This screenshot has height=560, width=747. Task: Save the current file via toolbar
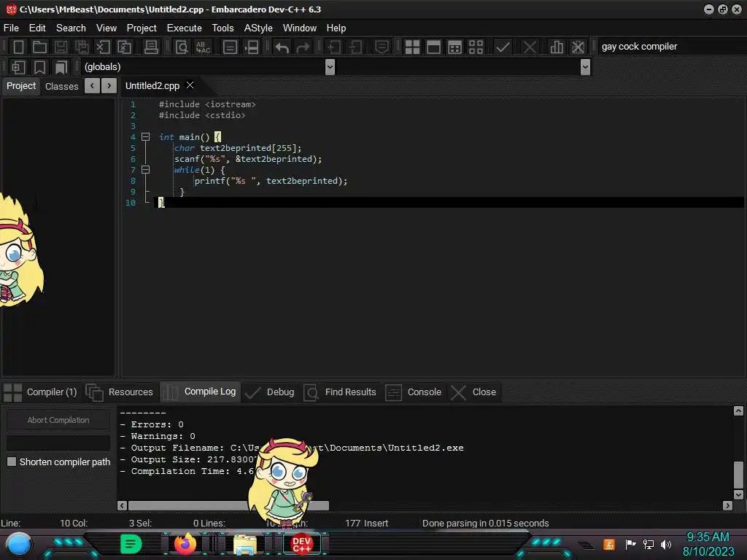click(x=61, y=47)
